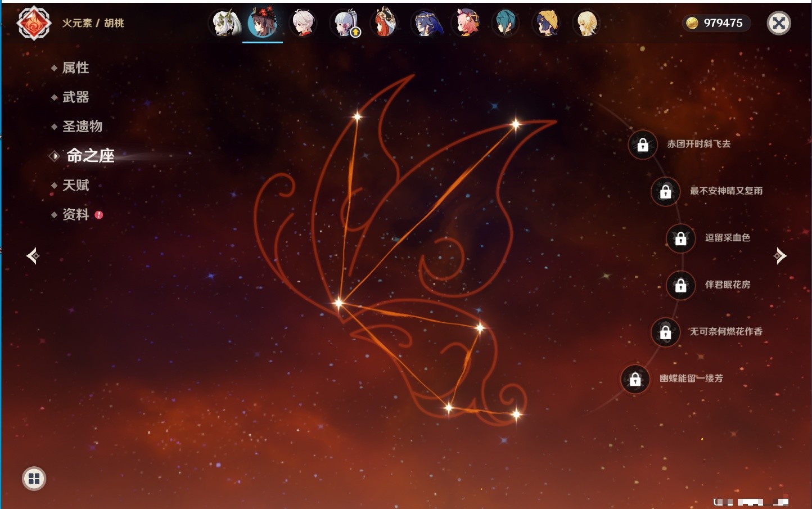Click the 幽蝶能留一缕芳 constellation label
812x509 pixels.
pyautogui.click(x=691, y=378)
